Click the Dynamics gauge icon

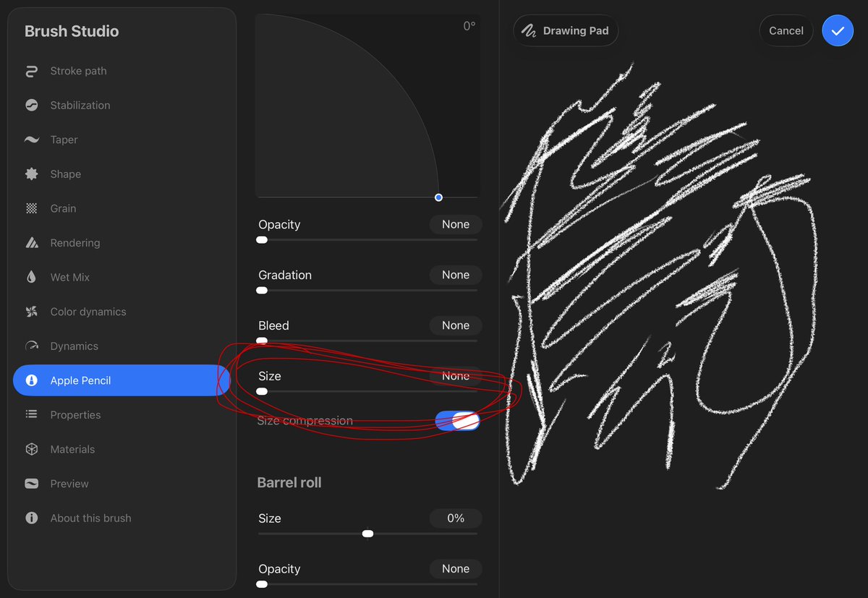[x=31, y=346]
